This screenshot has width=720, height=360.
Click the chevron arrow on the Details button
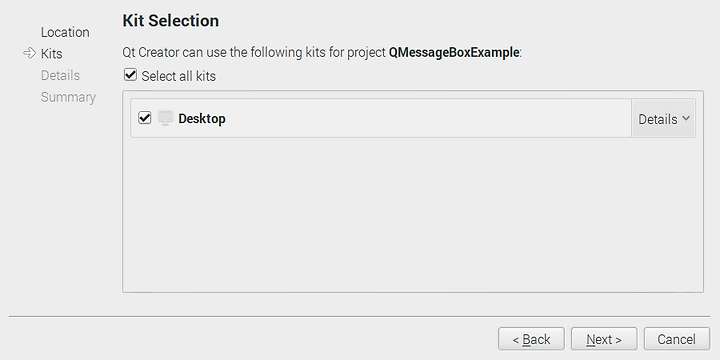[x=686, y=118]
